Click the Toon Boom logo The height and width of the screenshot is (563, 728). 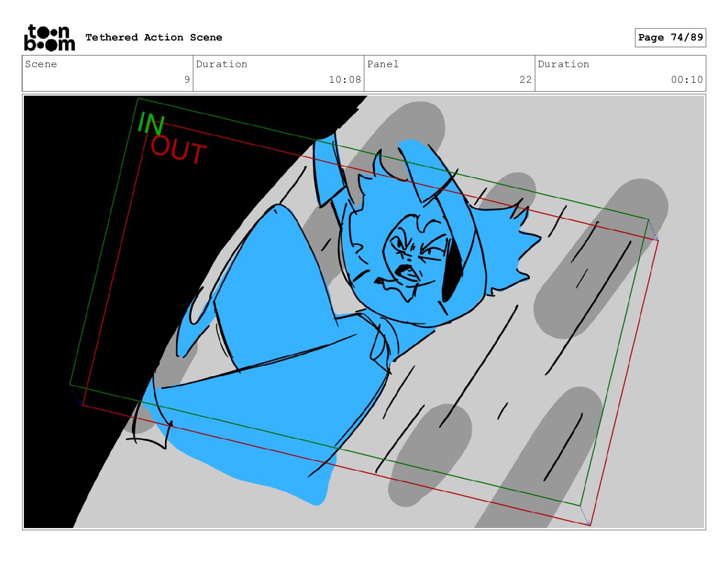coord(49,37)
